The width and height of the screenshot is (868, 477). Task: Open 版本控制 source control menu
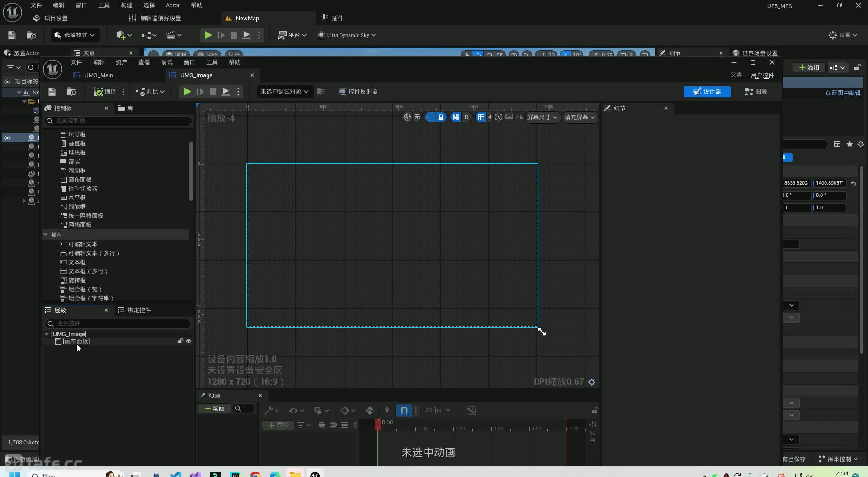tap(838, 459)
